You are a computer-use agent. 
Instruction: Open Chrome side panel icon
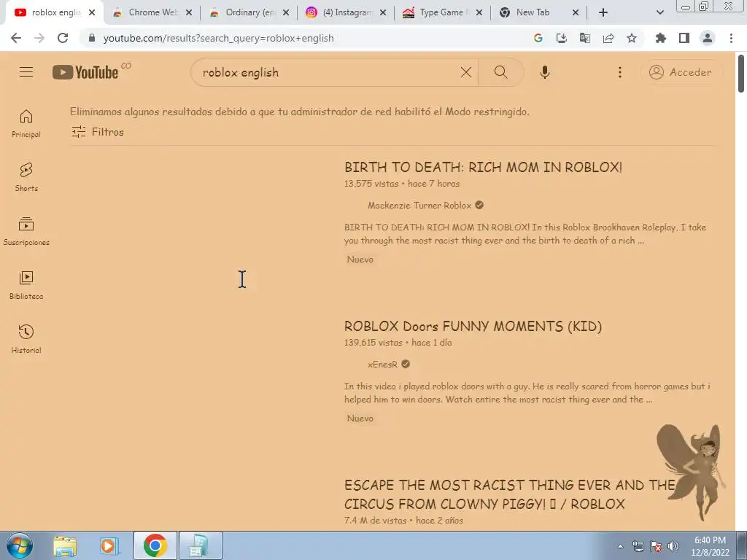pos(684,38)
